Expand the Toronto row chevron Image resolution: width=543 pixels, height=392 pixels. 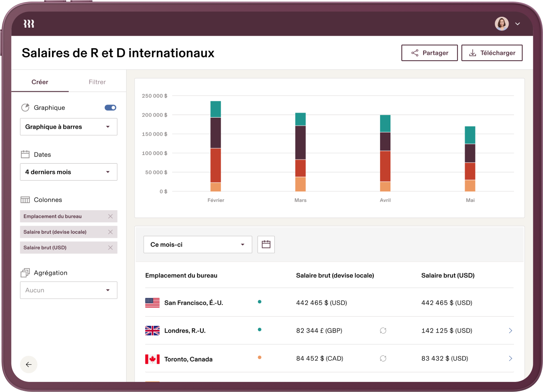510,358
